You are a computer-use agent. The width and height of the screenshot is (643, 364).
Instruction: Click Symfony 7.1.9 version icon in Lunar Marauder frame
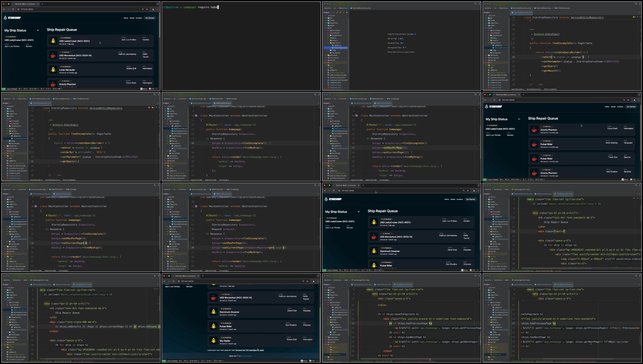152,89
